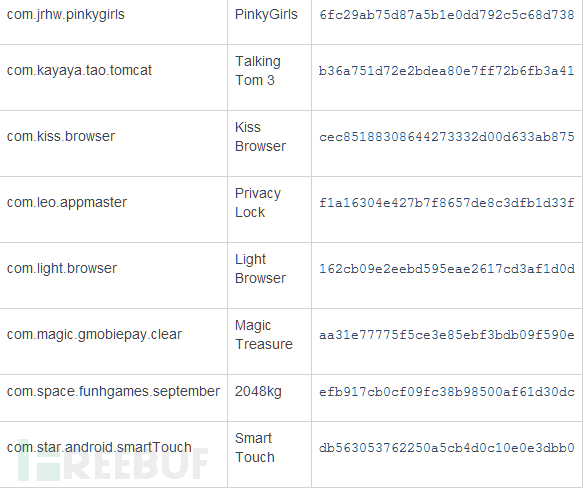The image size is (583, 488).
Task: Click hash starting with b36a751d72e2
Action: click(x=447, y=71)
